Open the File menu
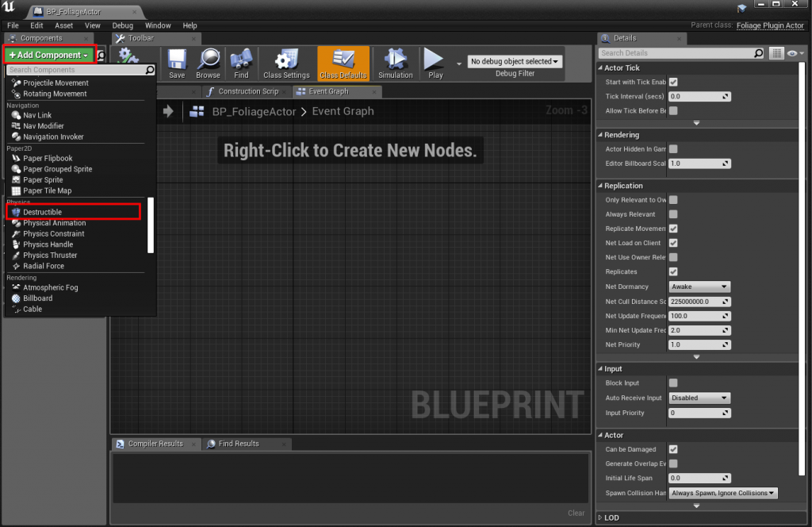The width and height of the screenshot is (812, 527). pyautogui.click(x=13, y=25)
